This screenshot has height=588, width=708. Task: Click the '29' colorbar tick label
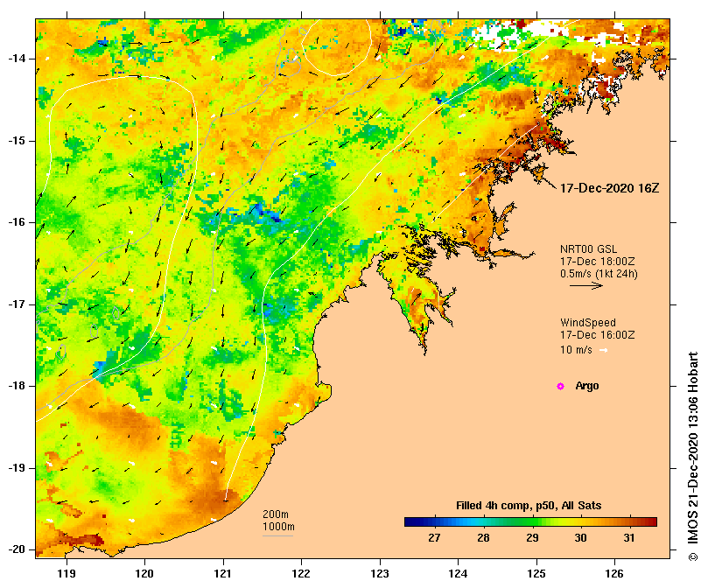tap(532, 538)
